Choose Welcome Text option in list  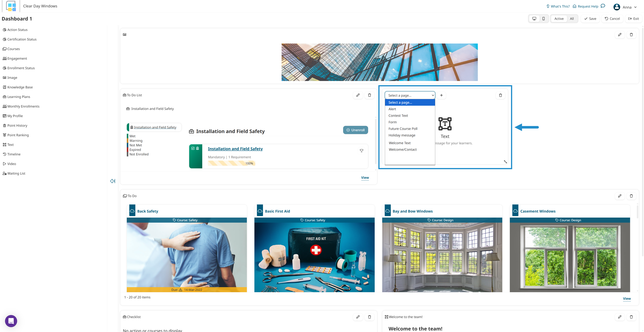pos(399,143)
